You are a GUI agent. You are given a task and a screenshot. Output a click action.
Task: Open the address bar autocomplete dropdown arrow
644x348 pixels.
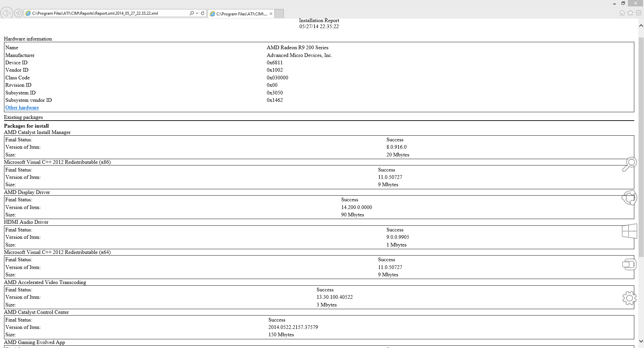(x=197, y=13)
